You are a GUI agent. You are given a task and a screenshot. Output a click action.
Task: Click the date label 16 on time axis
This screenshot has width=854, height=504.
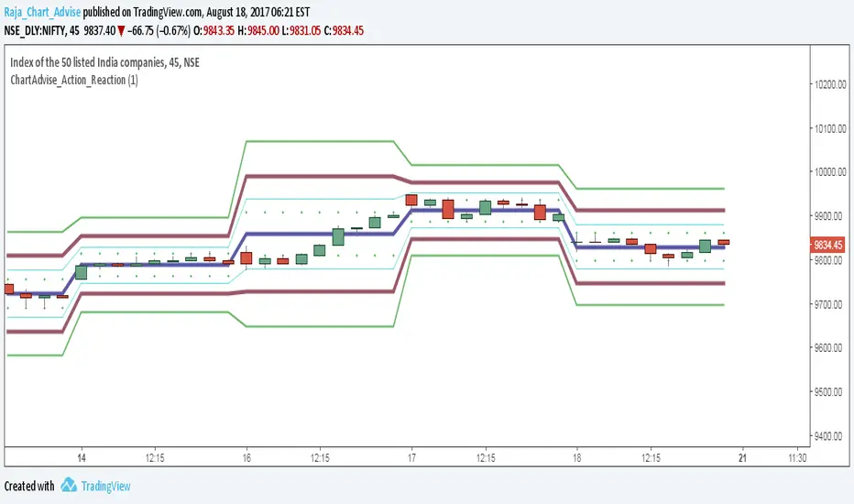tap(246, 456)
